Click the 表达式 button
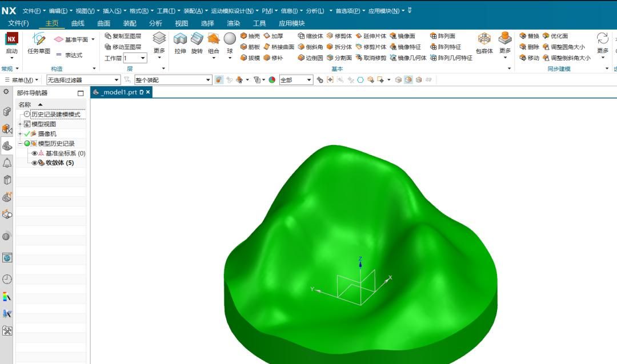The width and height of the screenshot is (617, 364). [x=69, y=55]
